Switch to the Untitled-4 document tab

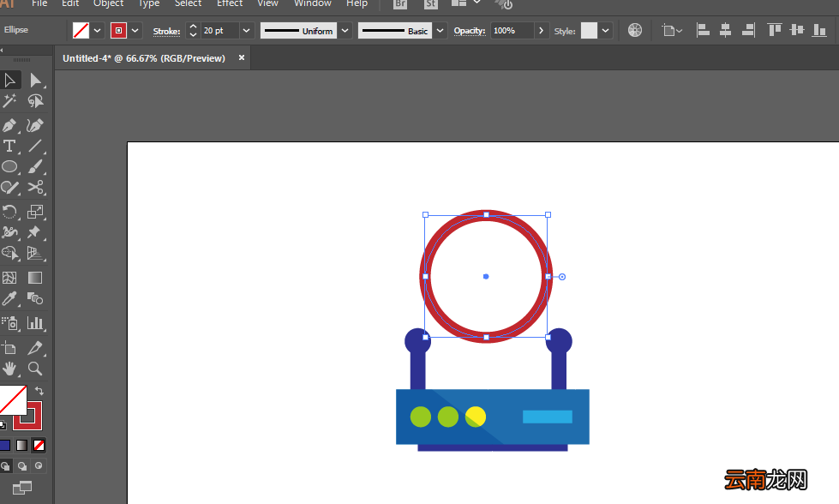pos(144,58)
